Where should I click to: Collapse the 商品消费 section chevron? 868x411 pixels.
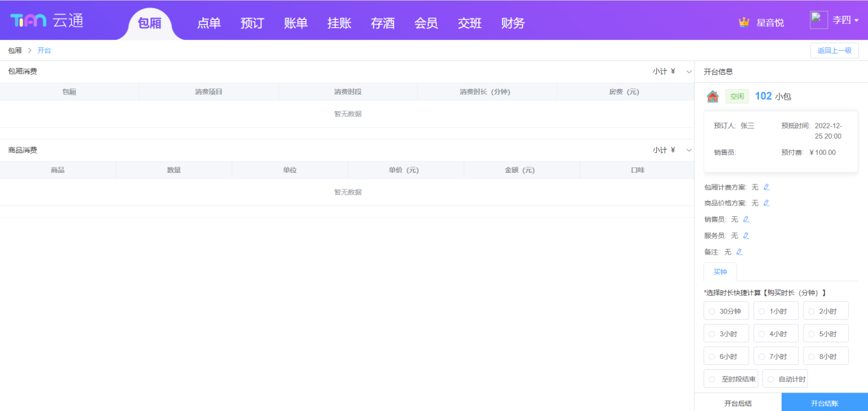click(688, 150)
